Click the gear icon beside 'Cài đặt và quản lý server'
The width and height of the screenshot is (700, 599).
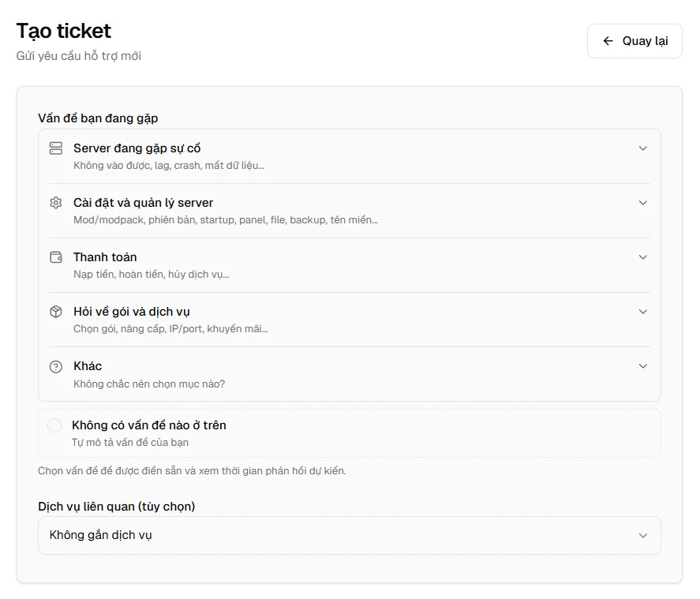point(56,203)
